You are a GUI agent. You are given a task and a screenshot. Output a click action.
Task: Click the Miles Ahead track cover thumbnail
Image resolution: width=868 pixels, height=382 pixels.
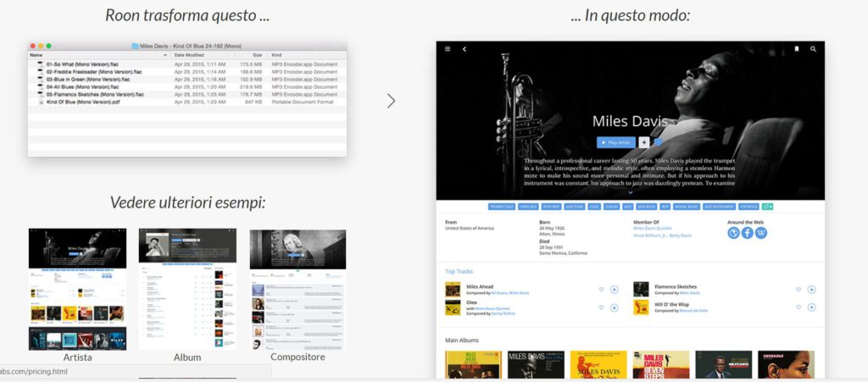453,290
